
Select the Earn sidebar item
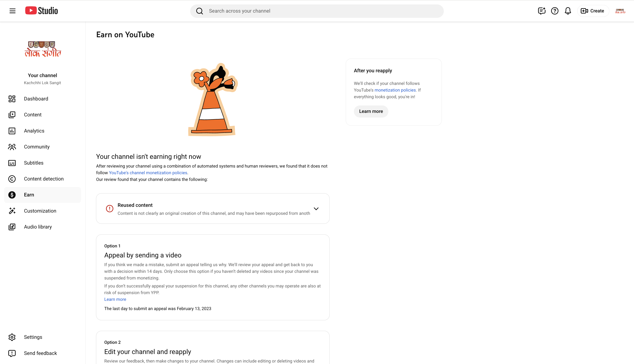42,195
